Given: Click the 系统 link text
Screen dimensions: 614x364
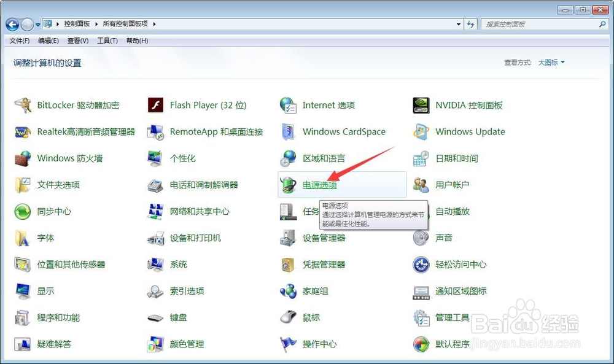Looking at the screenshot, I should tap(178, 265).
